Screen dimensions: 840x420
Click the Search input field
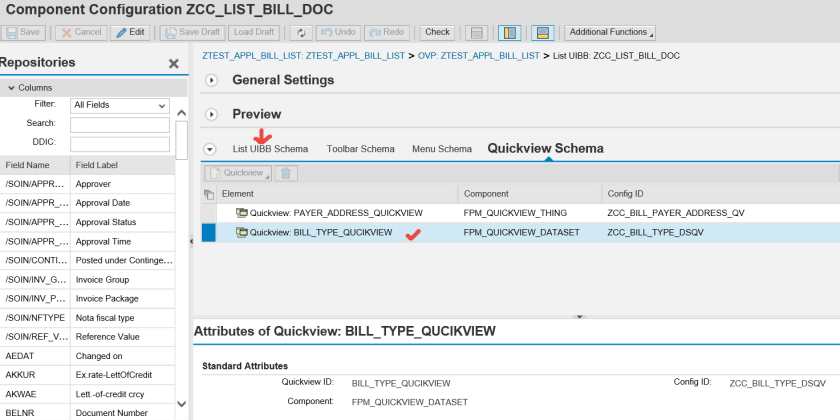(x=120, y=125)
